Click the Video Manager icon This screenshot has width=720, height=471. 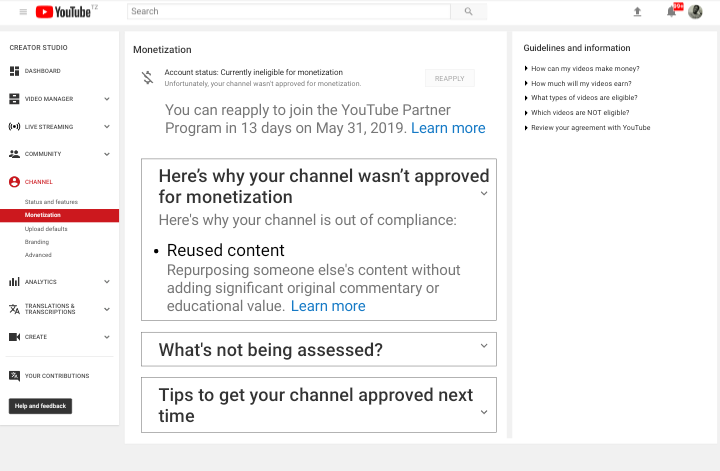pos(14,99)
